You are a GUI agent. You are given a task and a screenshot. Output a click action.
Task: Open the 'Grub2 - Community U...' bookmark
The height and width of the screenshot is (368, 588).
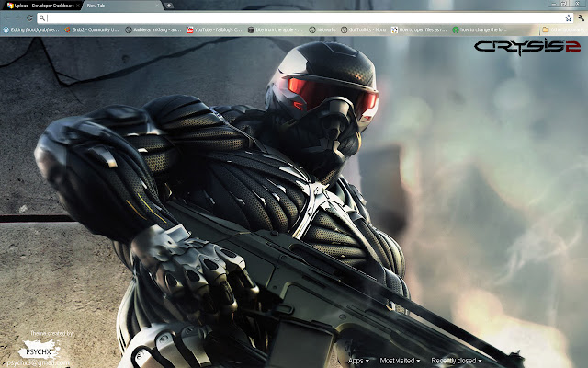pyautogui.click(x=92, y=29)
